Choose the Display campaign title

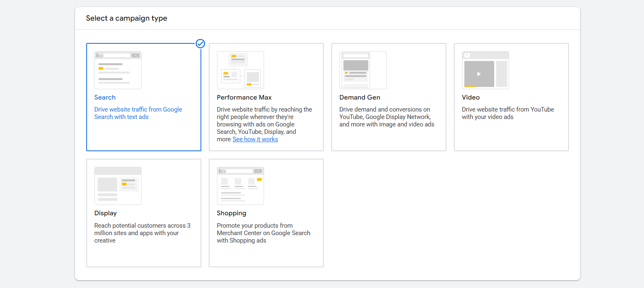pyautogui.click(x=106, y=213)
